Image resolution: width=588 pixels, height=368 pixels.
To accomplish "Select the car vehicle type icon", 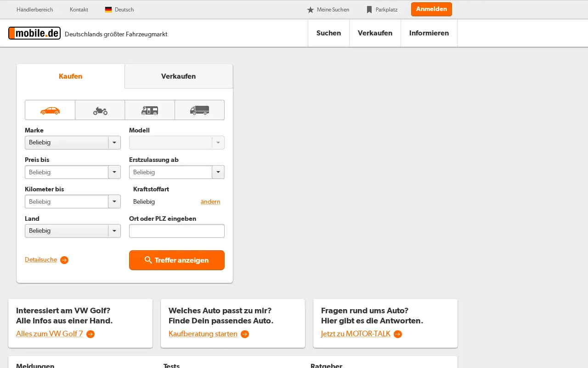I will [x=50, y=110].
